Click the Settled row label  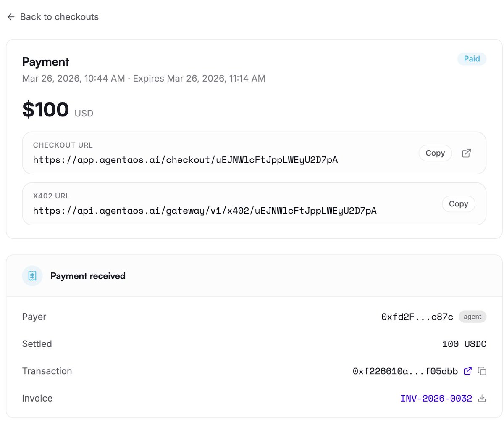37,344
